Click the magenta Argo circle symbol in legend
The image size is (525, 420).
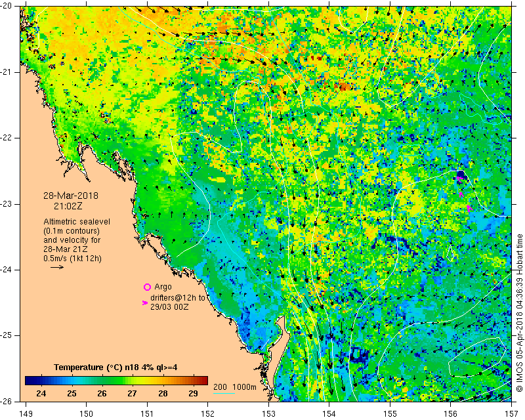coord(147,287)
